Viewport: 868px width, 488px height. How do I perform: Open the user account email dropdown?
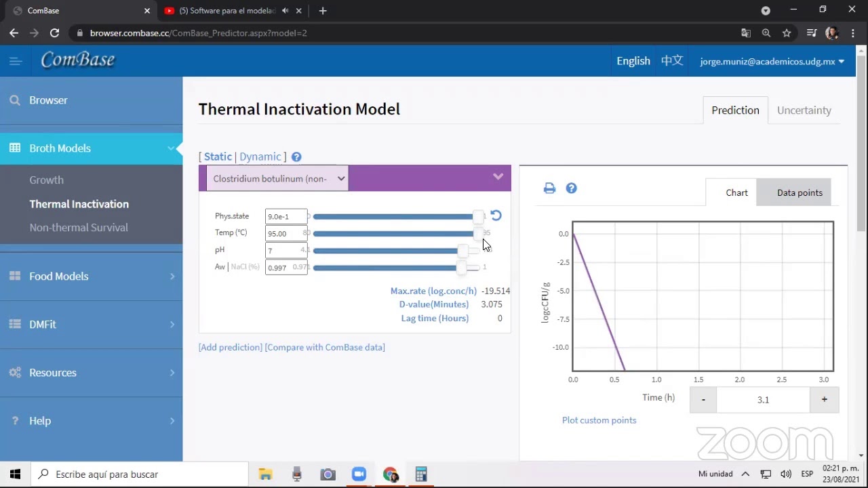772,61
